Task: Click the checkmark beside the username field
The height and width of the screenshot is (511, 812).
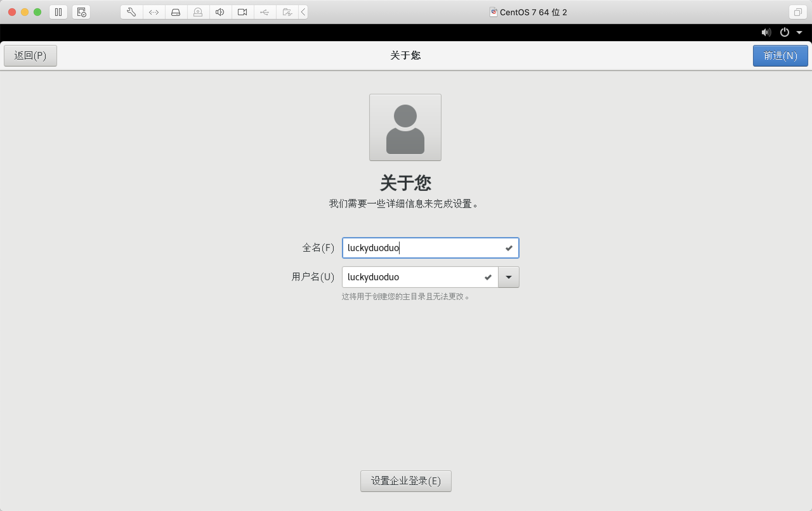Action: click(488, 277)
